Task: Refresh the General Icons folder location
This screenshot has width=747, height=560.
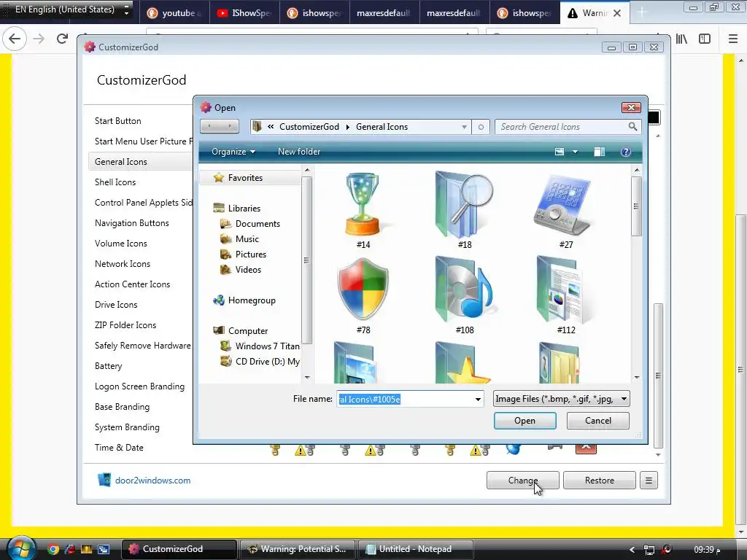Action: (481, 127)
